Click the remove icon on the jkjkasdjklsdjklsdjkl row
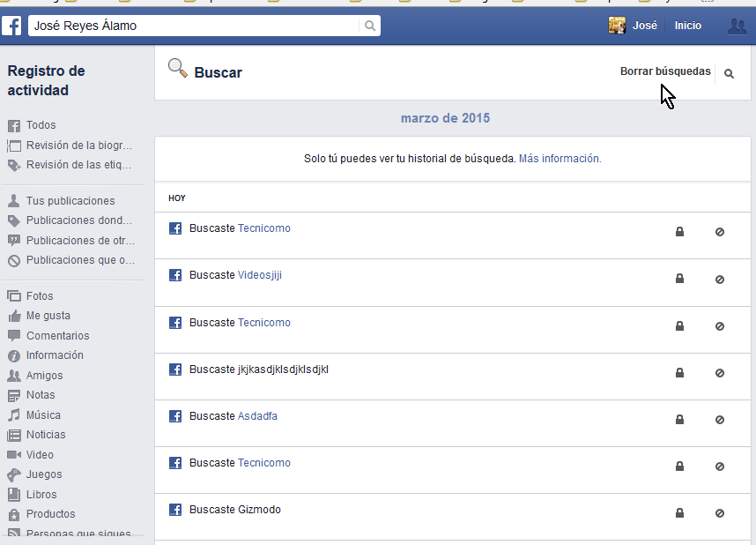756x545 pixels. [x=719, y=373]
